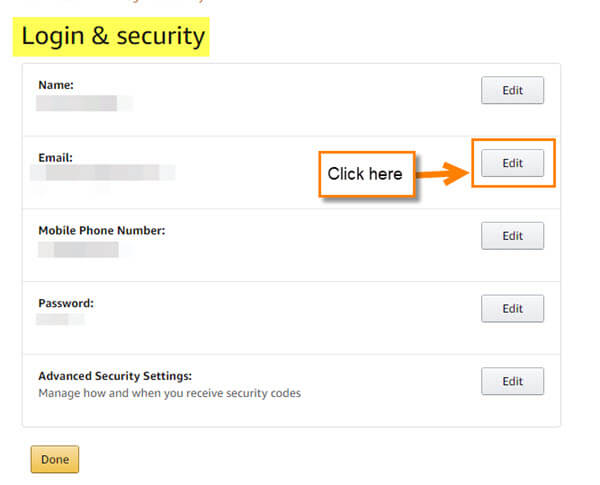Viewport: 600px width, 485px height.
Task: Click the Edit button for Email
Action: pos(512,163)
